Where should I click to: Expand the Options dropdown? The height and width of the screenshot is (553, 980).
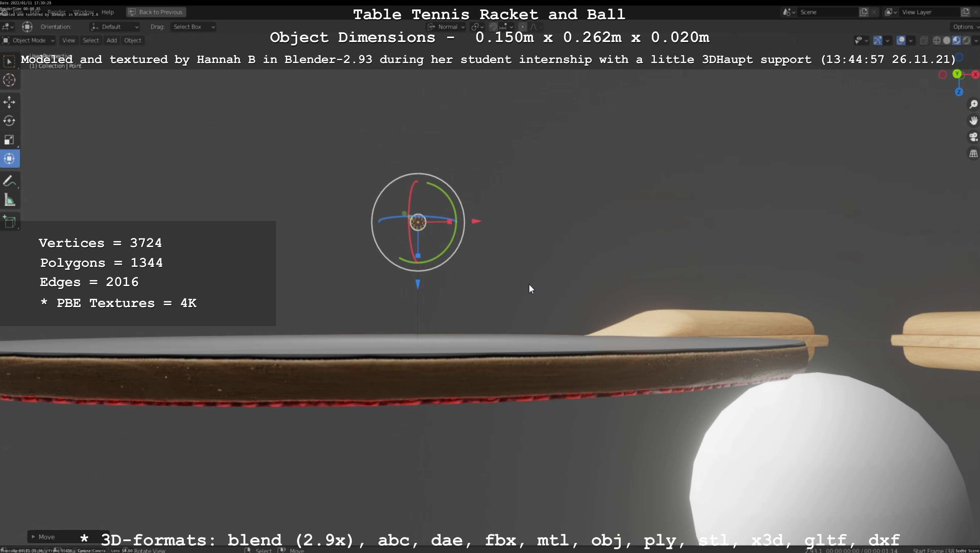965,27
